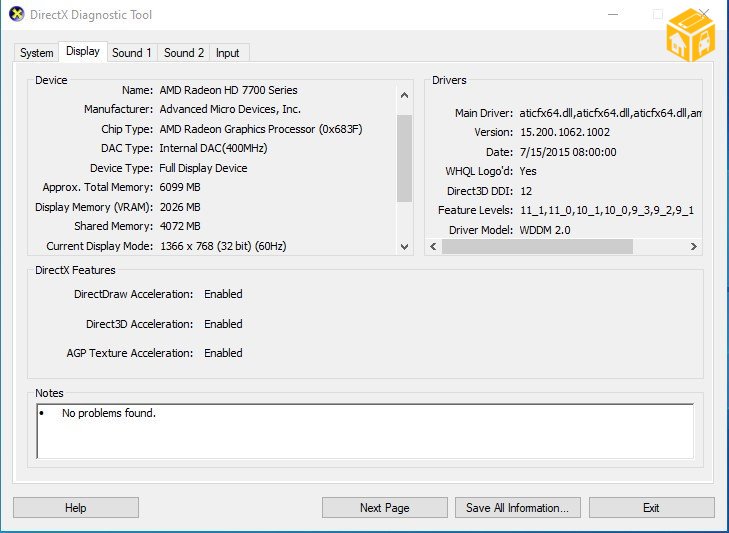The width and height of the screenshot is (729, 533).
Task: Click the Help button
Action: [76, 507]
